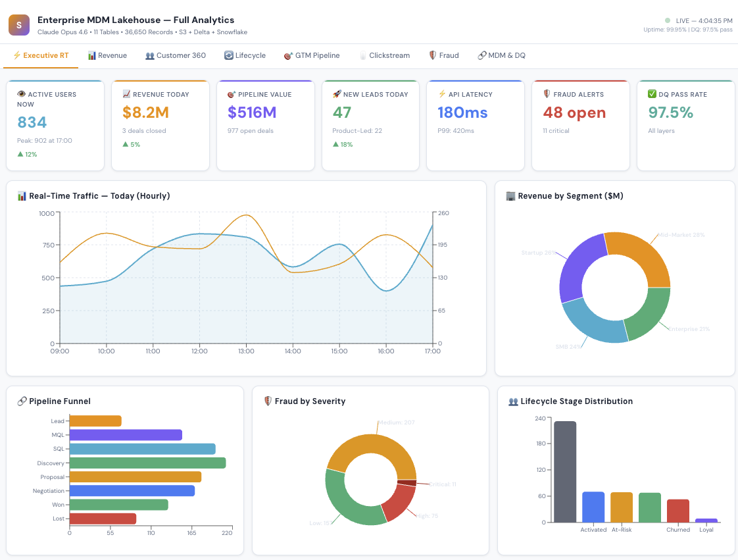This screenshot has width=738, height=560.
Task: Open the Revenue tab
Action: point(107,55)
